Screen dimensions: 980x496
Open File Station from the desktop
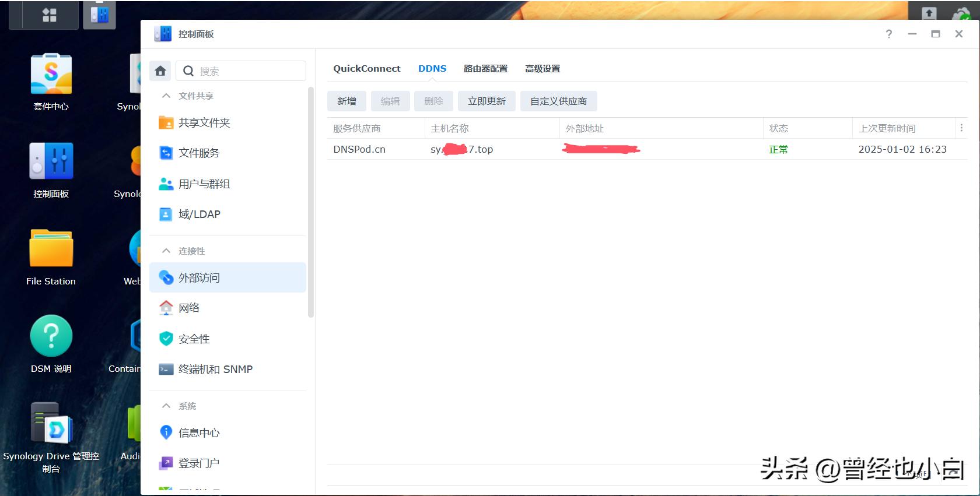point(51,249)
